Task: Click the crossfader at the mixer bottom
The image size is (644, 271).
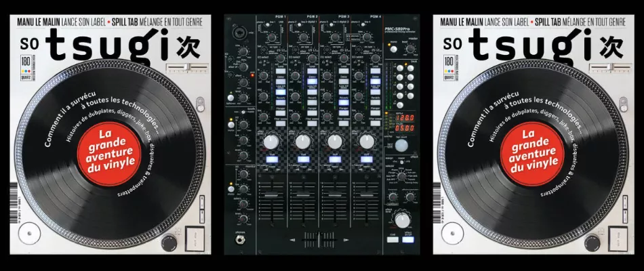Action: point(318,240)
